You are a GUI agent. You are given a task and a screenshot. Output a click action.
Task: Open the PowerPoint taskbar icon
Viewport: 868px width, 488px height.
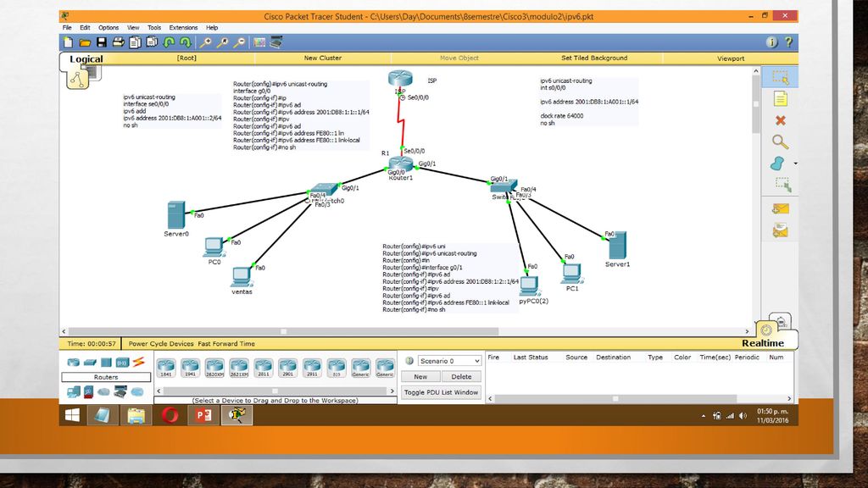(203, 415)
